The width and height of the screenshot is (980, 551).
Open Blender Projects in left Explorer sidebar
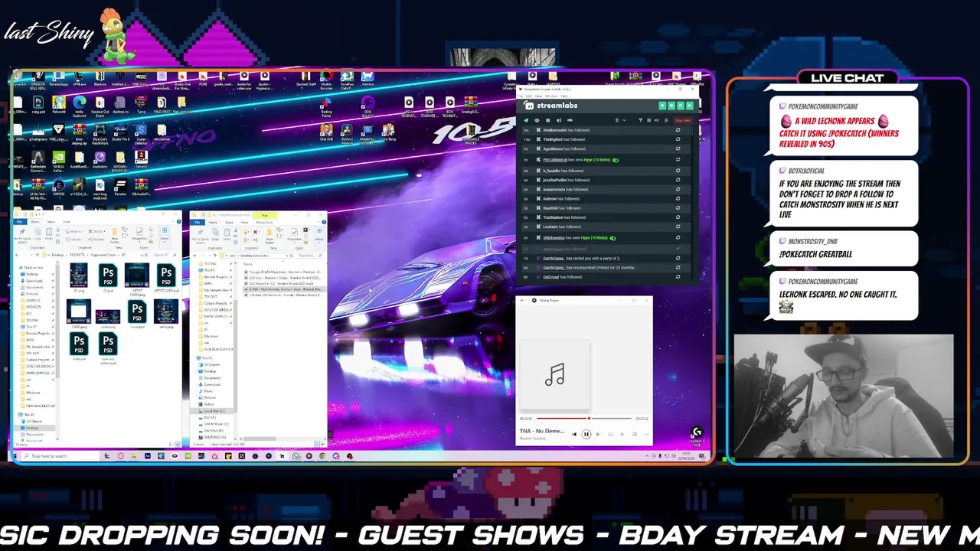(x=38, y=333)
